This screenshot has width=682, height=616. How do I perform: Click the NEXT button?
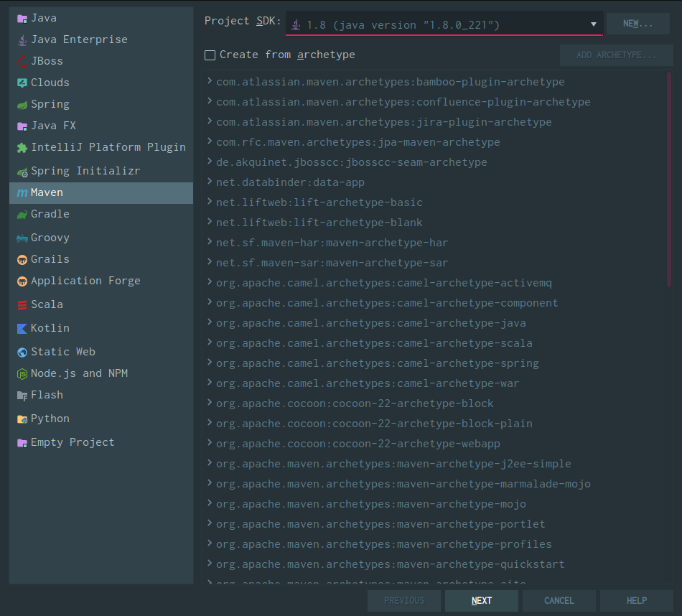click(482, 601)
